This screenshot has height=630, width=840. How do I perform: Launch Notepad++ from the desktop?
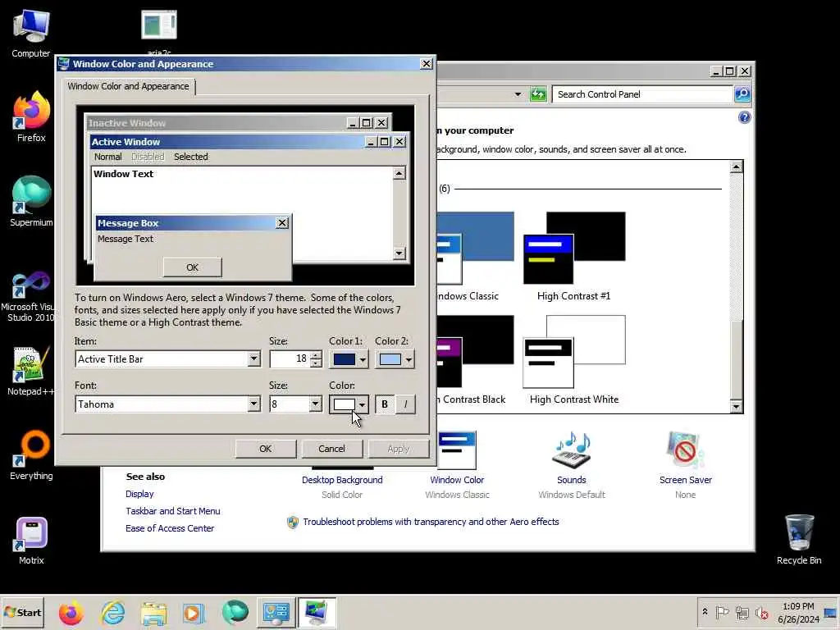[30, 371]
